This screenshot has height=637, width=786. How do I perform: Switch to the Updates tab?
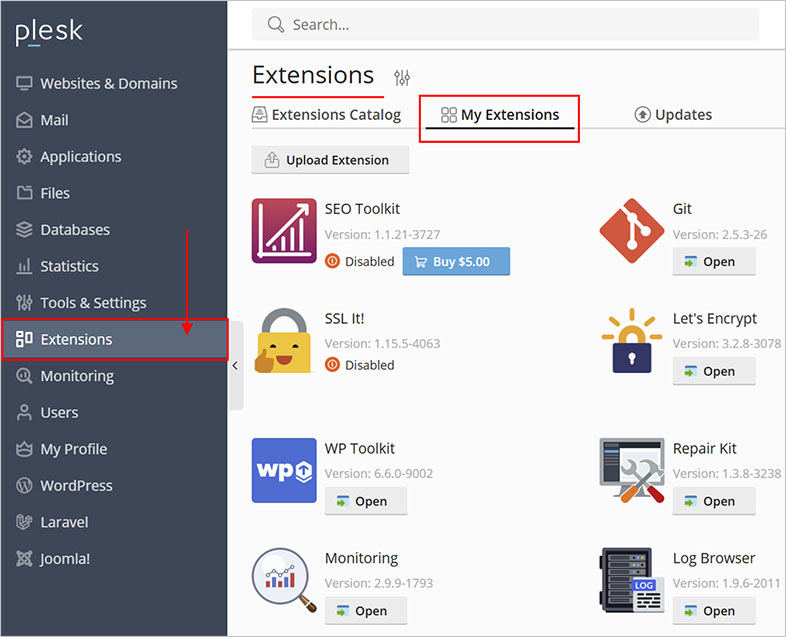coord(673,115)
